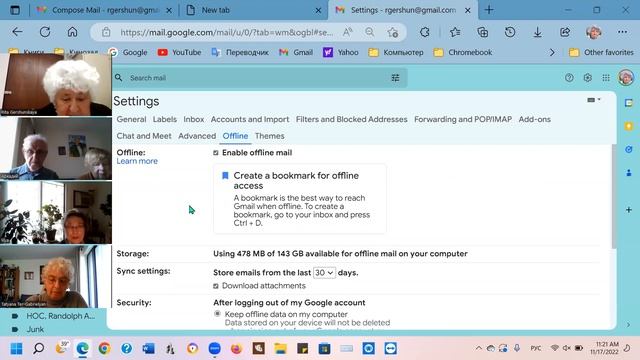
Task: Click Learn more link under Offline
Action: (137, 161)
